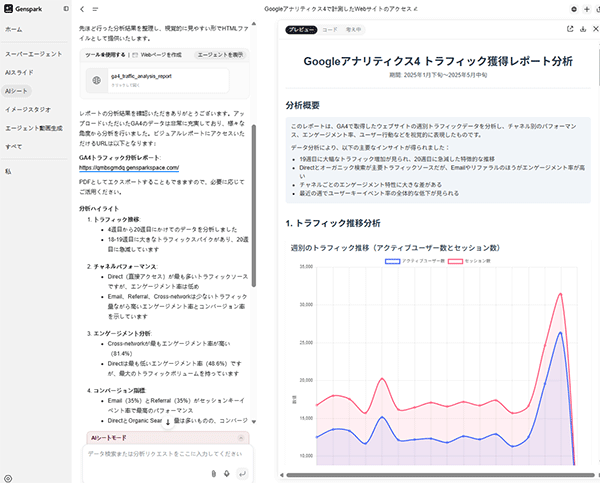
Task: Open ホーム in the sidebar
Action: (x=14, y=29)
